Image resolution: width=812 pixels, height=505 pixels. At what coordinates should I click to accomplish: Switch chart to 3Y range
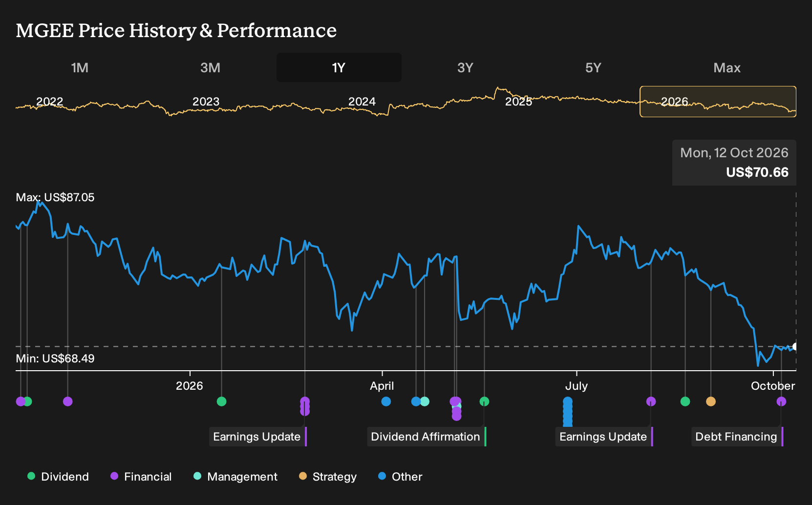point(465,67)
